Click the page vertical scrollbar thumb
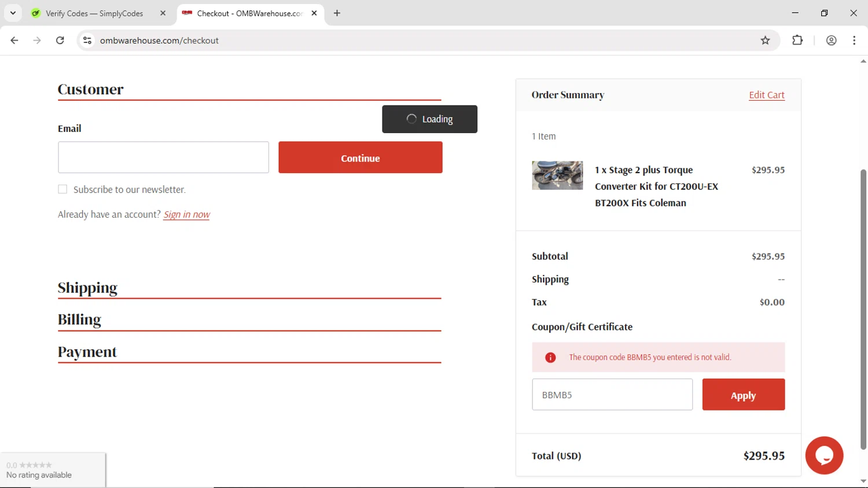 (x=863, y=309)
